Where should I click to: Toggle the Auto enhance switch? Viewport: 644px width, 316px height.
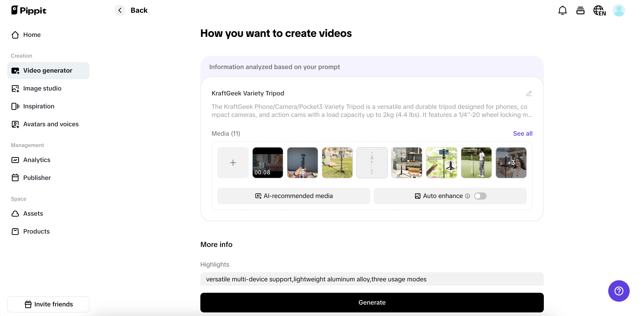[480, 196]
